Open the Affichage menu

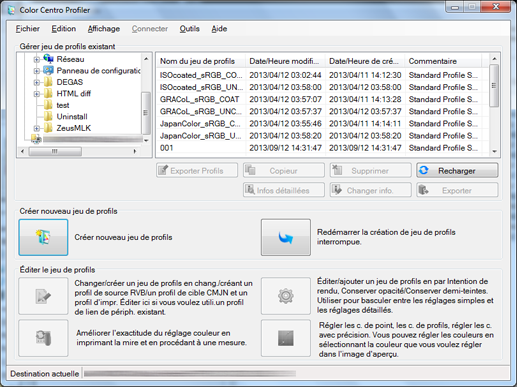104,29
